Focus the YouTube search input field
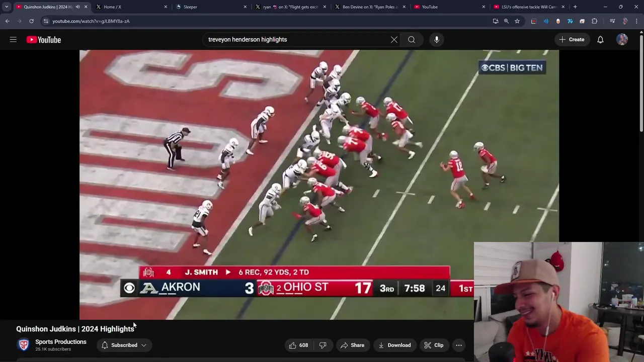This screenshot has width=644, height=362. 297,39
